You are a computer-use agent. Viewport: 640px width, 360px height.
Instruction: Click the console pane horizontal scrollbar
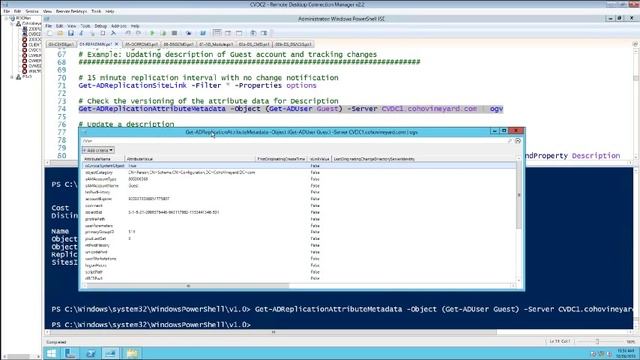(273, 332)
